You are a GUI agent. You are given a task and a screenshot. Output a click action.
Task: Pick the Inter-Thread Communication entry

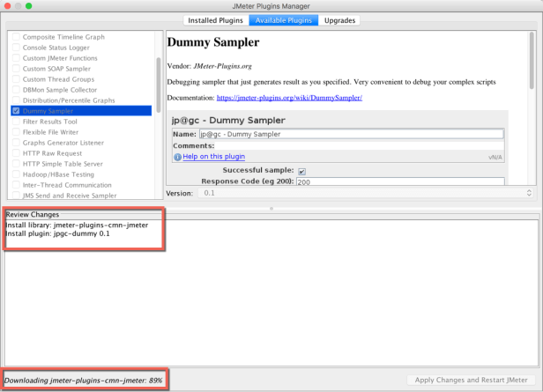67,185
